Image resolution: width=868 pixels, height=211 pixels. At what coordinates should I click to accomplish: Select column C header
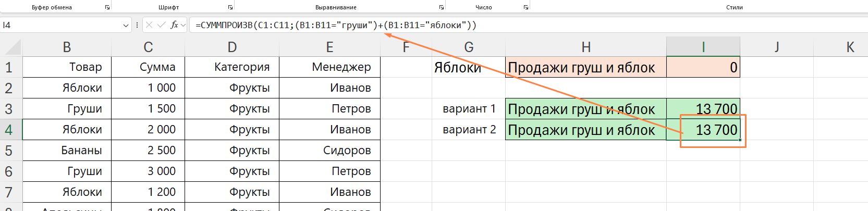pyautogui.click(x=148, y=47)
